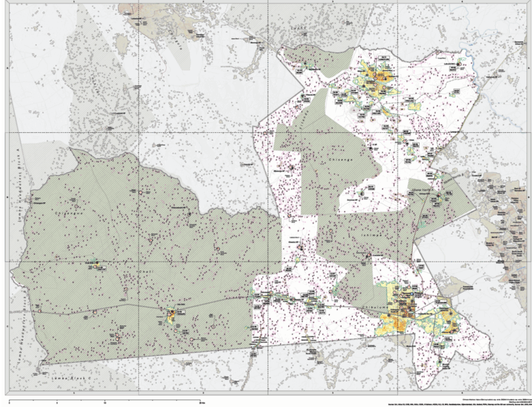
Task: Click the 'Chisenga' label in central forest
Action: point(340,160)
